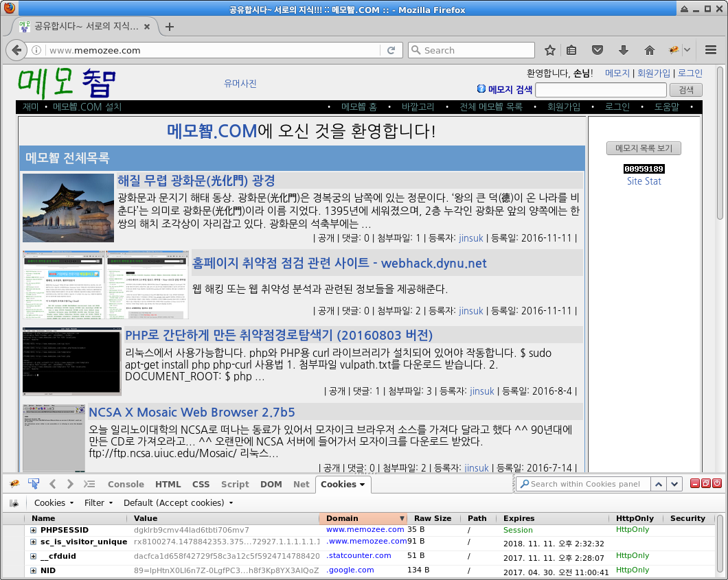Click the 메모지 검색 input field
Image resolution: width=728 pixels, height=580 pixels.
click(x=601, y=90)
